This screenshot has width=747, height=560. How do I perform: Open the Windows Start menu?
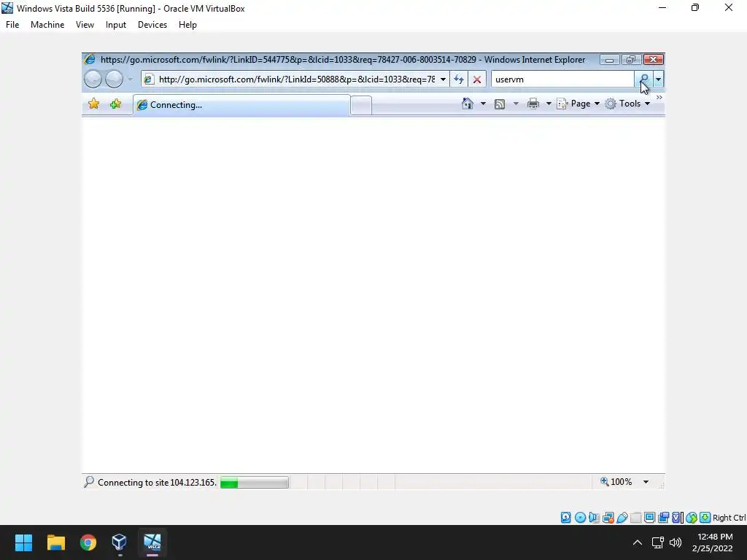(x=23, y=542)
